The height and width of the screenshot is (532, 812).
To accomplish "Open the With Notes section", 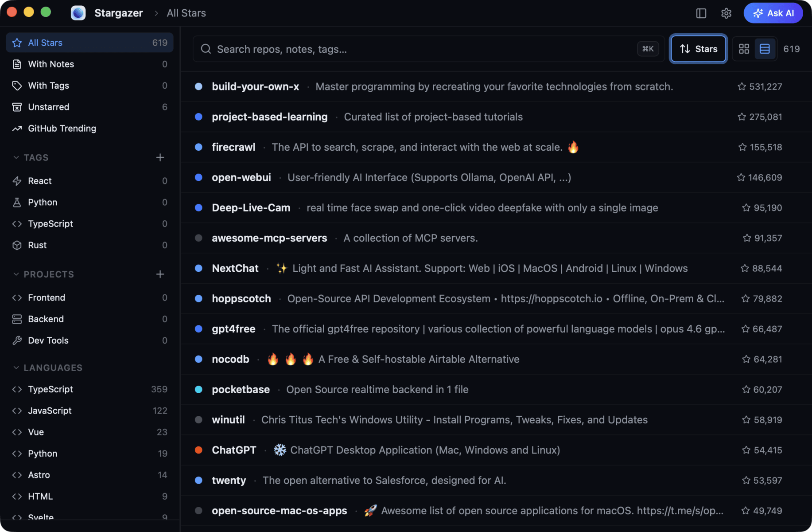I will 89,64.
